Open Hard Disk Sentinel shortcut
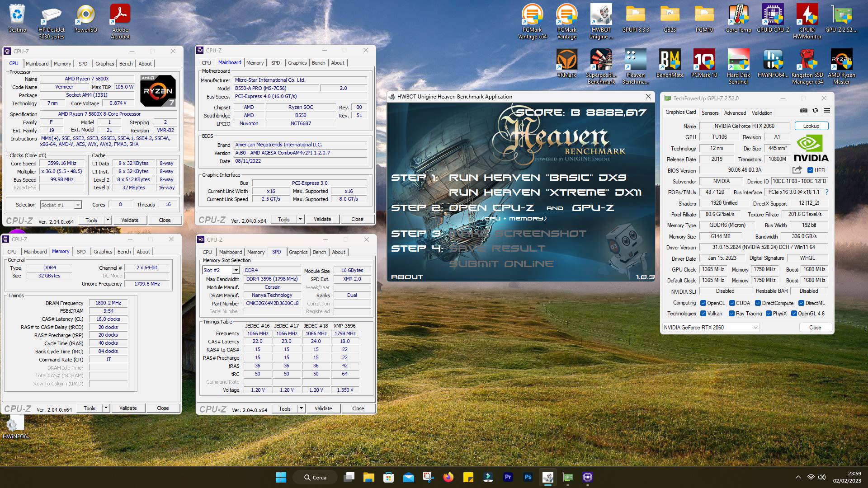This screenshot has width=868, height=488. tap(739, 66)
